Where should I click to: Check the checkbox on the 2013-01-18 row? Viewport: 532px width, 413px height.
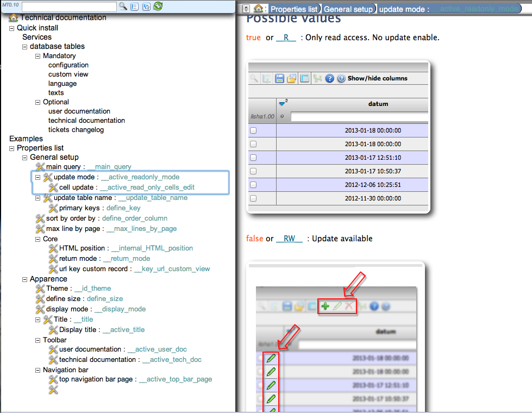point(253,130)
